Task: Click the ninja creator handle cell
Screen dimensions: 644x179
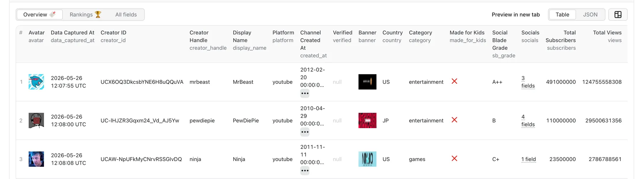Action: pyautogui.click(x=195, y=159)
